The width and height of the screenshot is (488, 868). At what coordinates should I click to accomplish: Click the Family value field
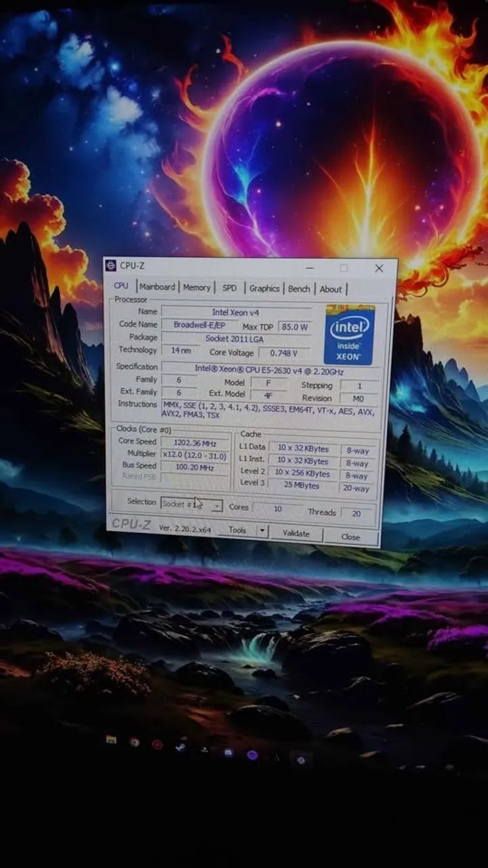coord(179,380)
